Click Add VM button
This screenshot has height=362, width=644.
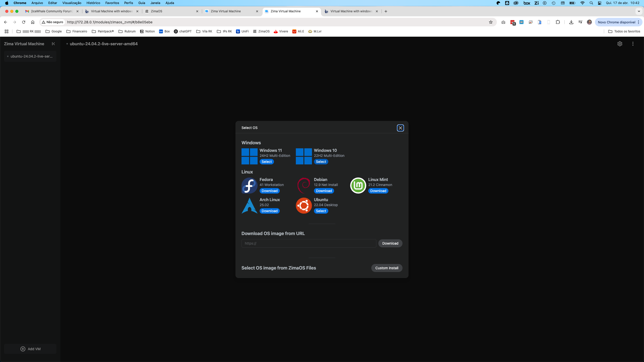click(x=30, y=349)
